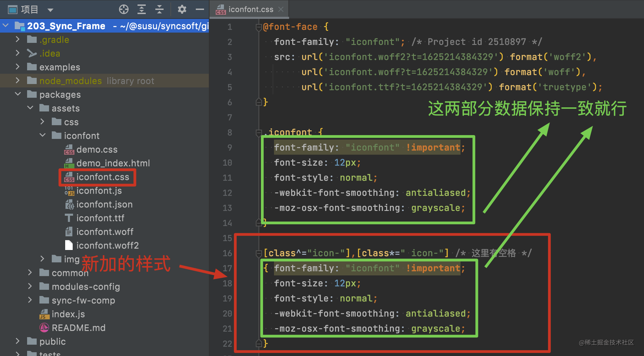
Task: Click the assets folder icon
Action: [44, 108]
